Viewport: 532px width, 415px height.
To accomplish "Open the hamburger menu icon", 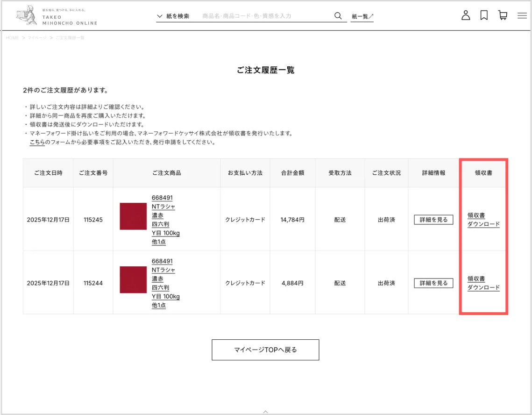I will [522, 16].
